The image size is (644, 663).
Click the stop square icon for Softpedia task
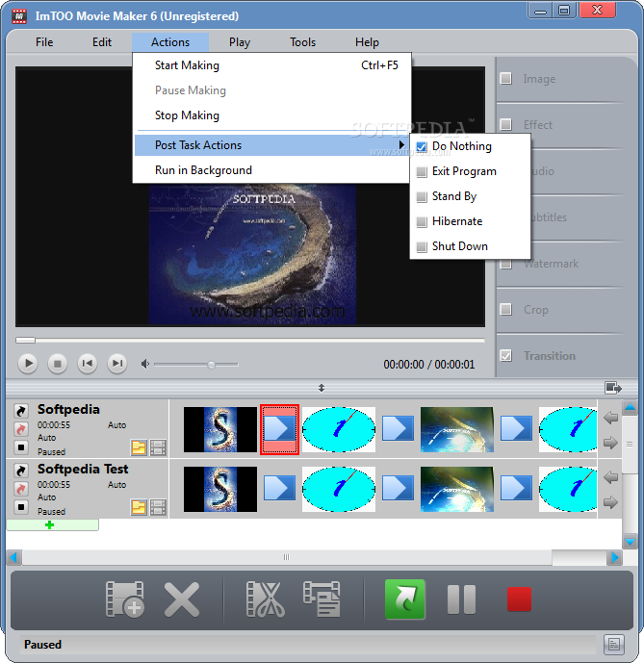(x=21, y=446)
